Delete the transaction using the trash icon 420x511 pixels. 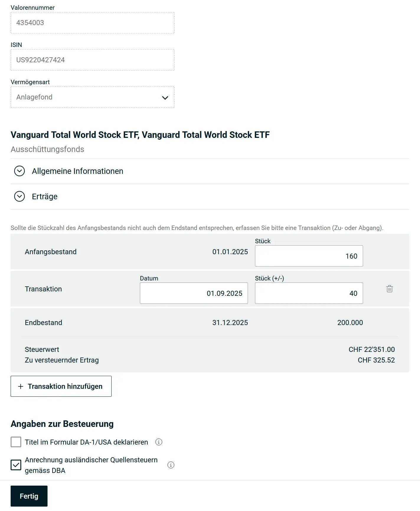pos(389,289)
